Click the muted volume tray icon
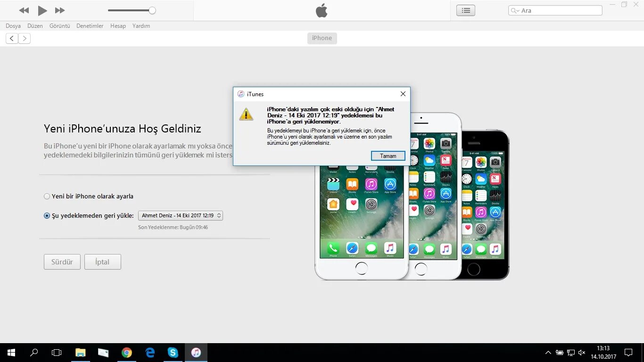The height and width of the screenshot is (362, 644). point(582,353)
